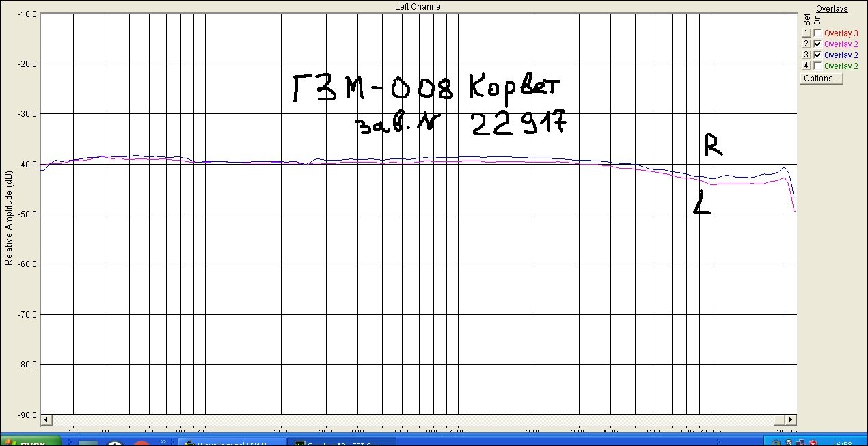868x446 pixels.
Task: Click the left arrow of the frequency scrollbar
Action: click(x=46, y=420)
